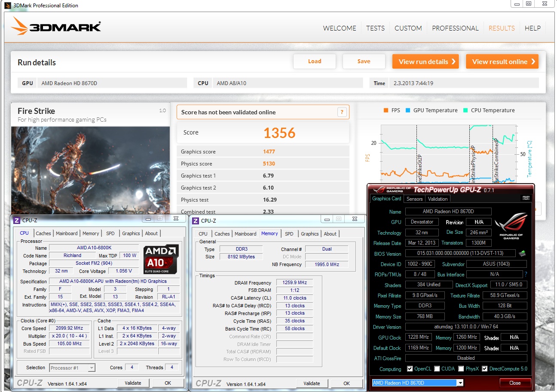Viewport: 557px width, 392px height.
Task: Toggle the OpenCL checkbox in GPU-Z
Action: point(410,369)
